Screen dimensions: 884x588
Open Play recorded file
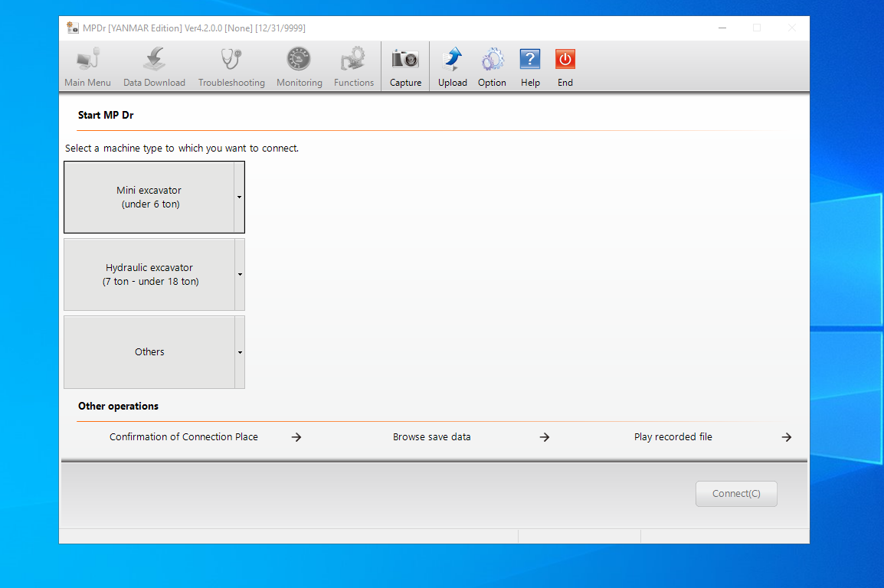pos(673,436)
